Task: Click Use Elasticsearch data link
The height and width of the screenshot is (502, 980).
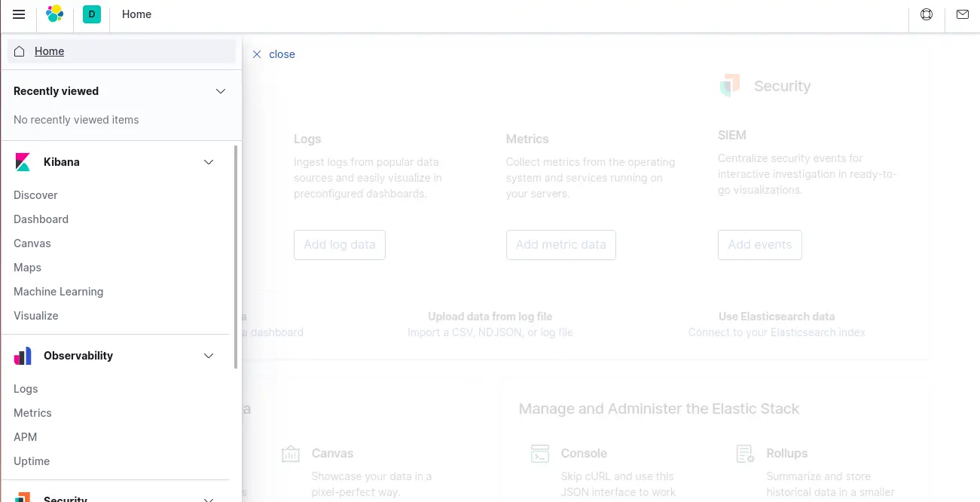Action: coord(777,317)
